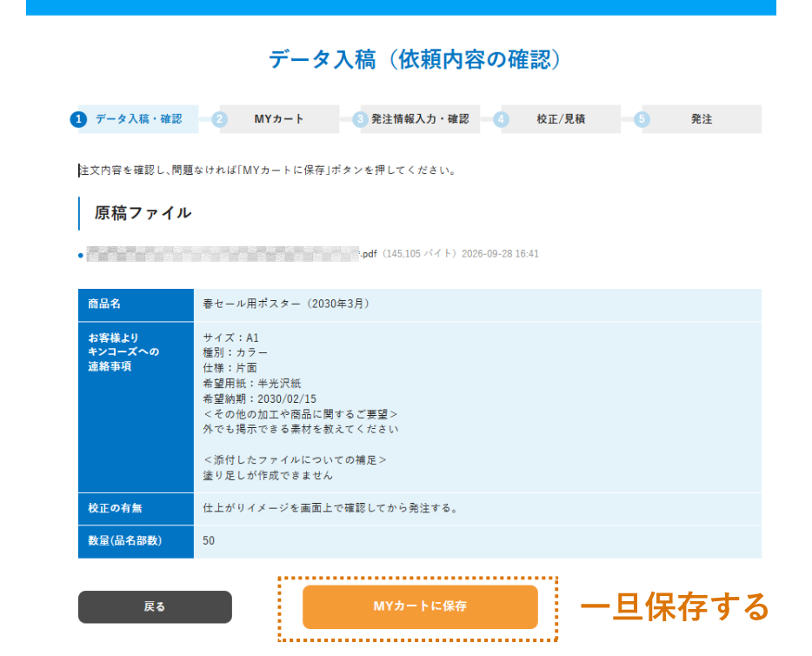812x656 pixels.
Task: Click the dark 戻る back button
Action: coord(155,606)
